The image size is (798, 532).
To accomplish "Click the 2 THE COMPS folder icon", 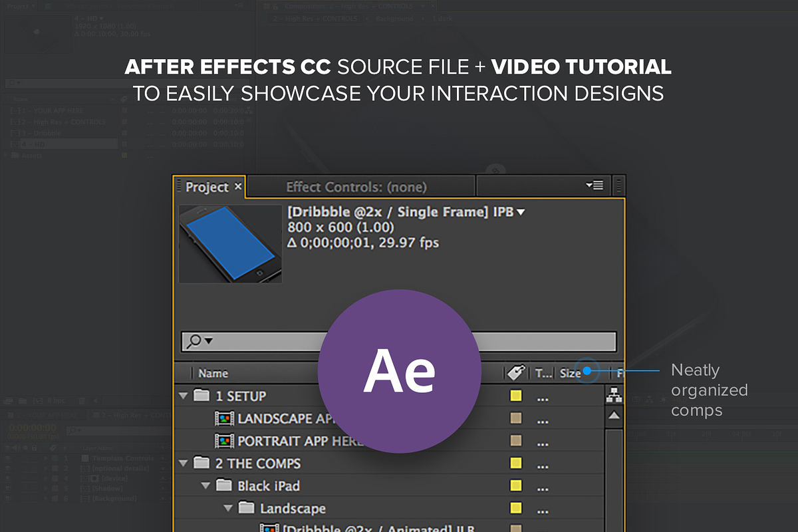I will 201,463.
